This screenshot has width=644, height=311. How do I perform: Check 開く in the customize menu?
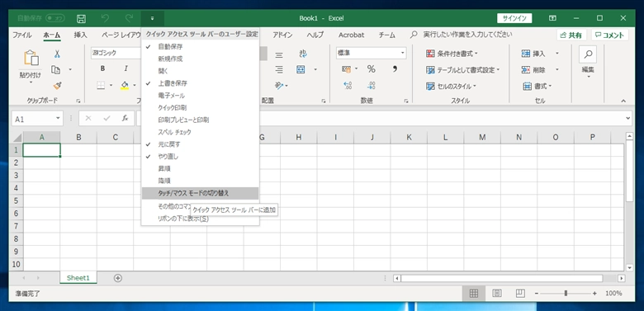[200, 71]
